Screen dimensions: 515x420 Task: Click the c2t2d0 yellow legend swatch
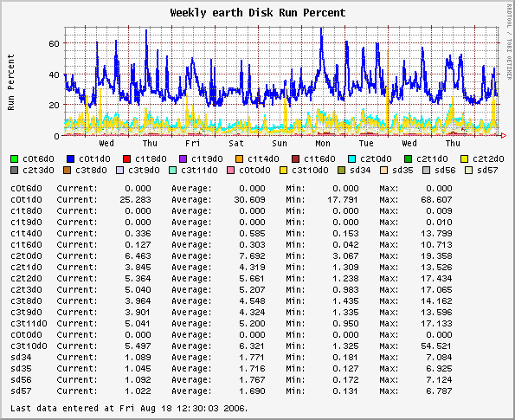[x=464, y=159]
